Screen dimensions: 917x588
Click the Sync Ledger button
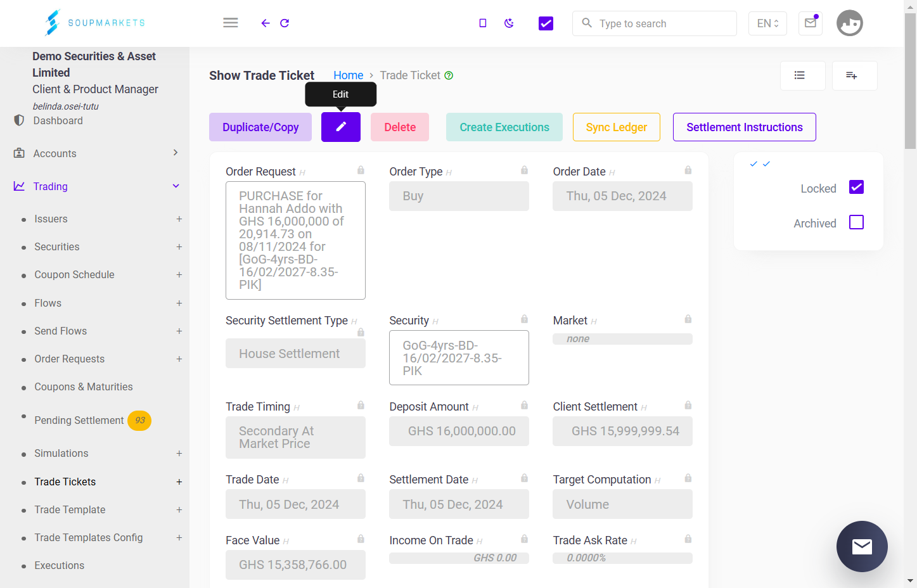coord(617,127)
